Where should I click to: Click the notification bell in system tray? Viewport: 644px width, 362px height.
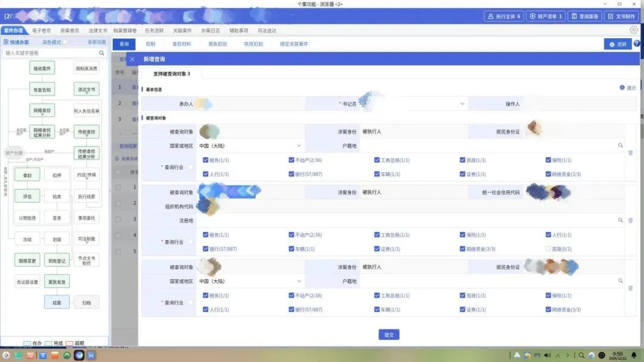[x=634, y=355]
